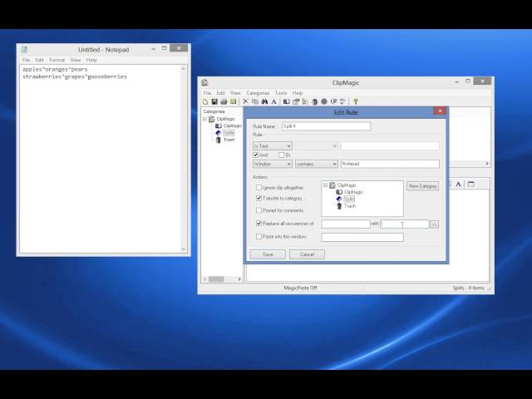The width and height of the screenshot is (532, 399).
Task: Click the font A icon in the right clip pane
Action: (458, 185)
